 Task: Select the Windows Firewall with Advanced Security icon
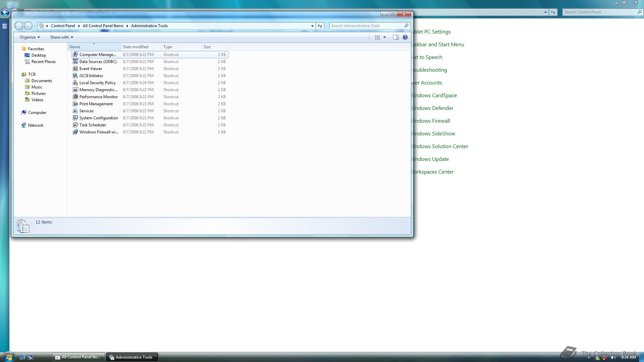[75, 132]
